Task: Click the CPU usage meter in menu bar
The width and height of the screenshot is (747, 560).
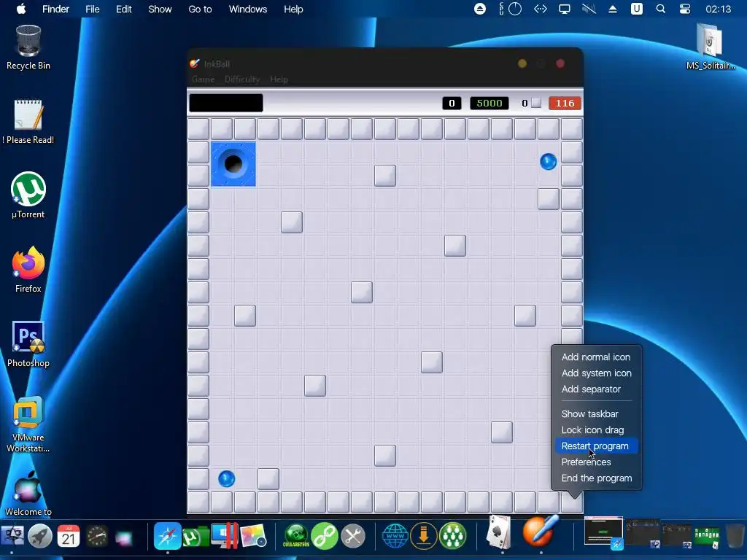Action: coord(511,9)
